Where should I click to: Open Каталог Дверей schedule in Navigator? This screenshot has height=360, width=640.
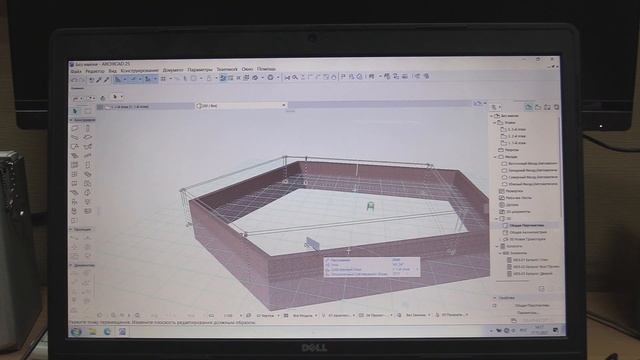point(530,273)
